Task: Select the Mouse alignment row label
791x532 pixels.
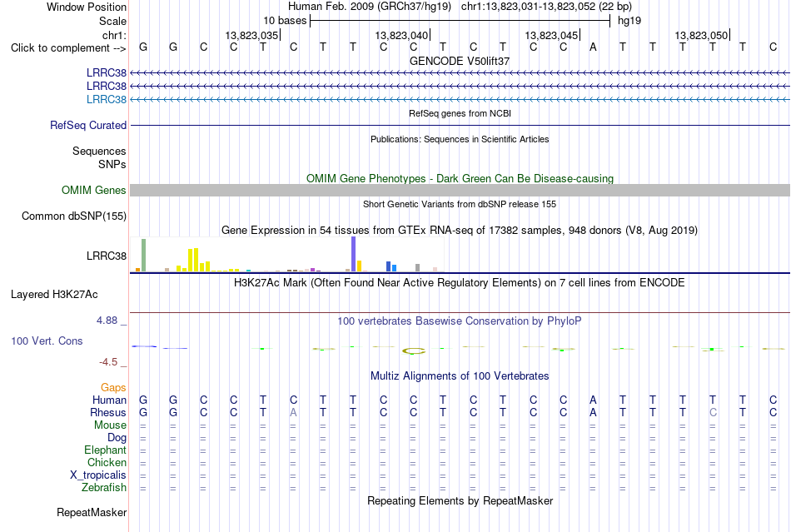Action: [x=110, y=425]
